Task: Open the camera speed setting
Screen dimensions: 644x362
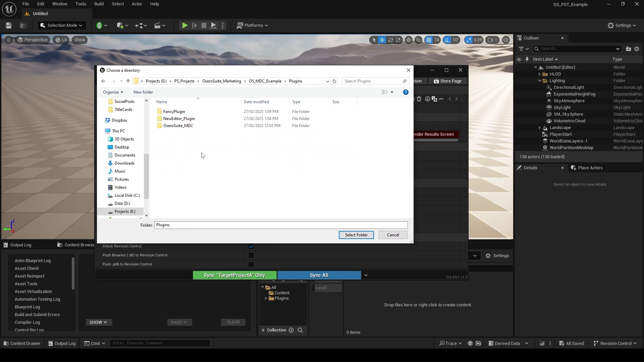Action: [x=492, y=40]
